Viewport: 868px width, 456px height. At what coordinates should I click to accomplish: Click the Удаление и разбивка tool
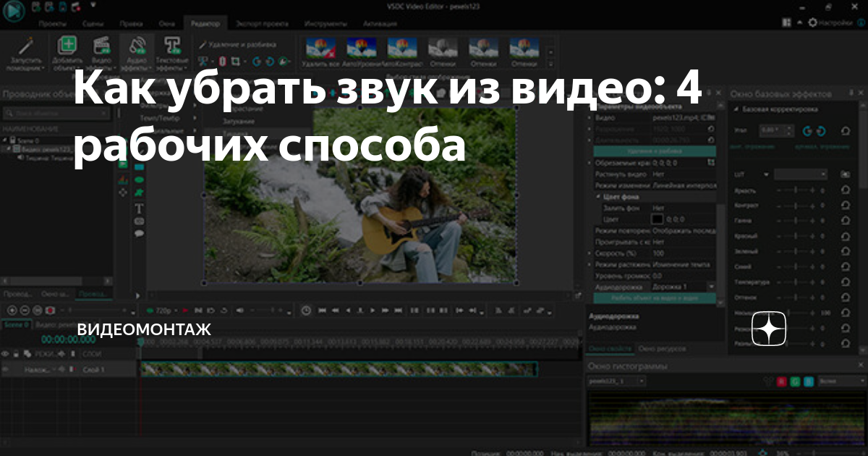[237, 44]
